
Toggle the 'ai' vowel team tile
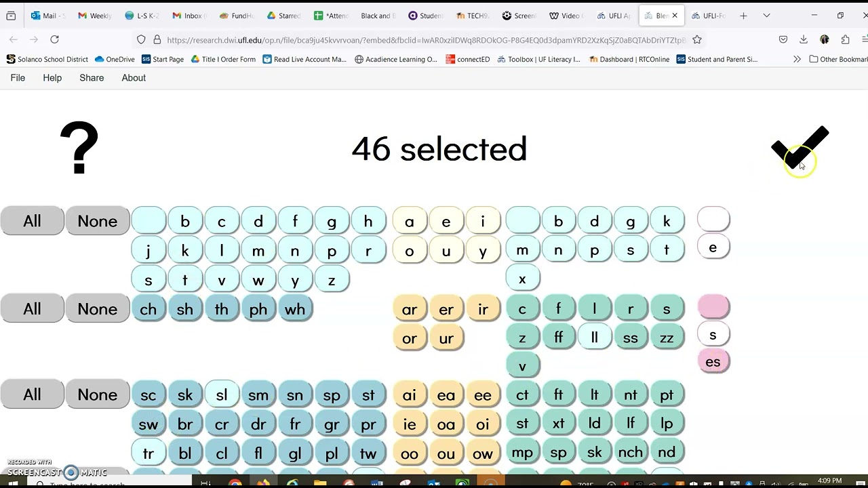[x=410, y=395]
